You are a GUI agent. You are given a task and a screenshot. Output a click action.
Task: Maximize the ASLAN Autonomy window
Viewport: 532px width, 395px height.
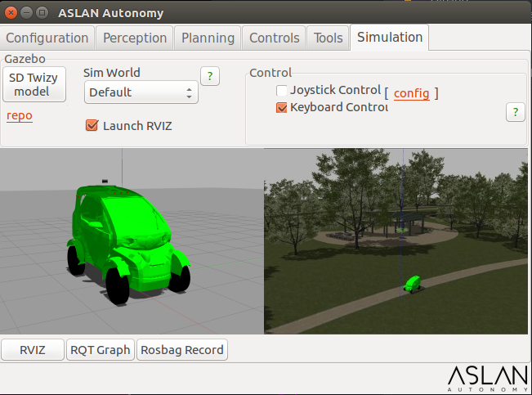click(x=42, y=13)
